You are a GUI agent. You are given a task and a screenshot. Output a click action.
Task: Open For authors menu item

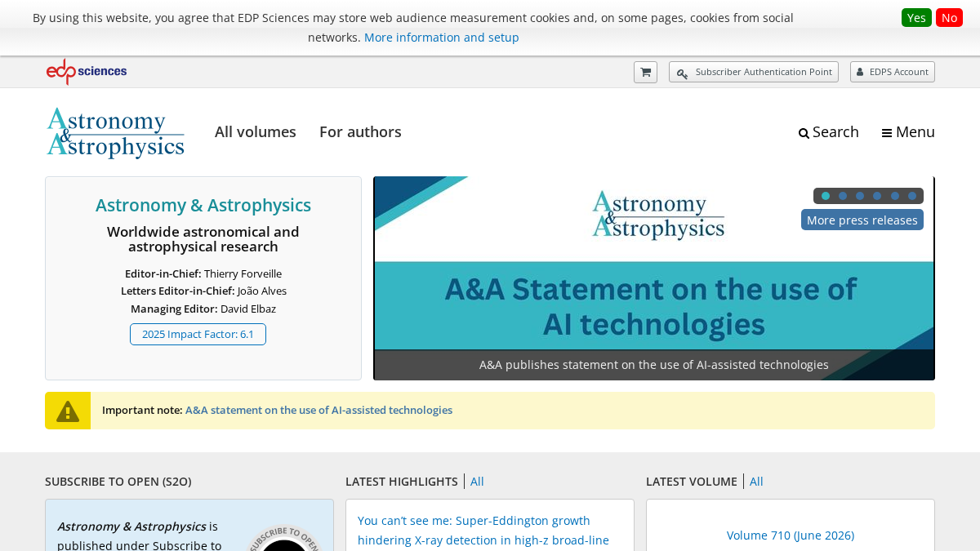click(x=360, y=132)
